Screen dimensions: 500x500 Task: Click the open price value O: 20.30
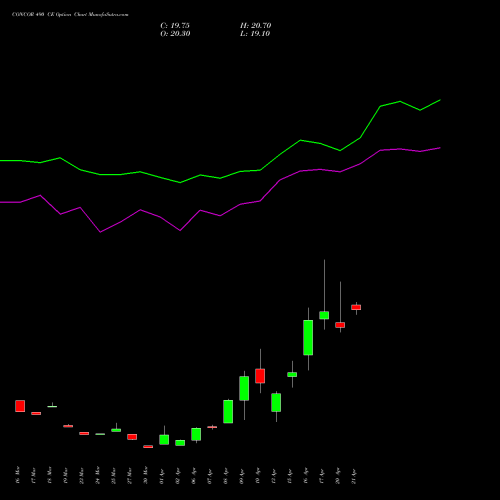pos(175,34)
